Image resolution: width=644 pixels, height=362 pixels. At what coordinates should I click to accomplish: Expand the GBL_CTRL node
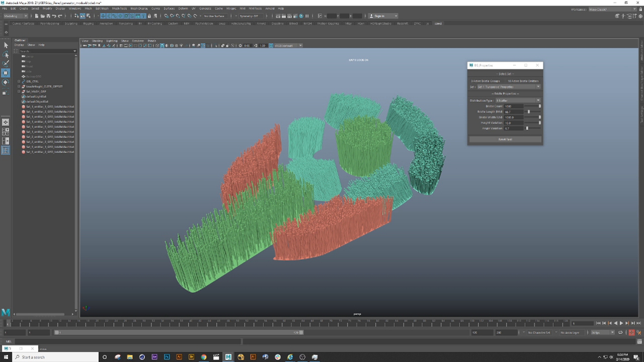coord(19,81)
